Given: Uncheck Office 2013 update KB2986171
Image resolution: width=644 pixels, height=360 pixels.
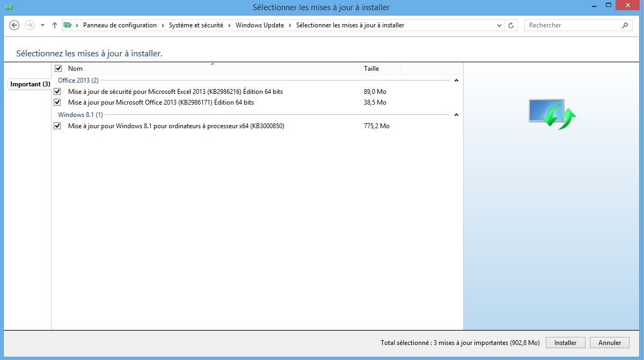Looking at the screenshot, I should click(57, 102).
